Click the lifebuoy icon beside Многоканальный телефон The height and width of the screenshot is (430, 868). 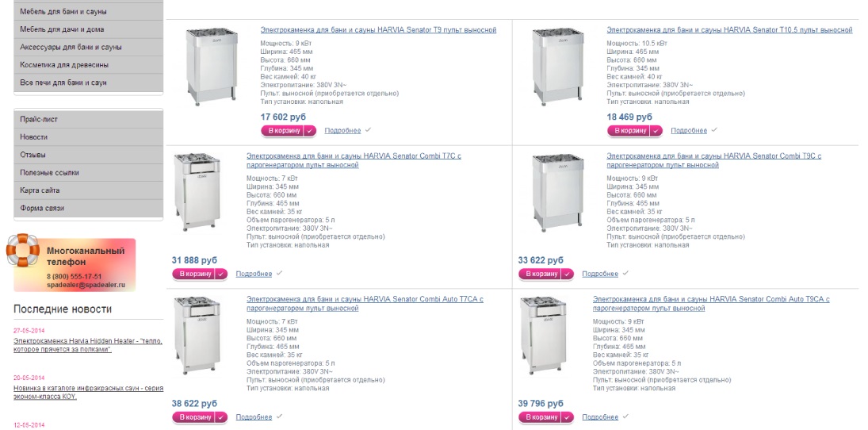23,251
